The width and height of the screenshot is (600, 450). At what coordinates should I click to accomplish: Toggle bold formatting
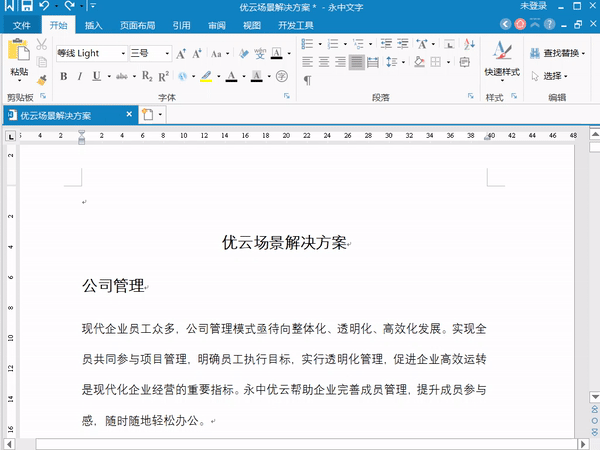click(63, 76)
